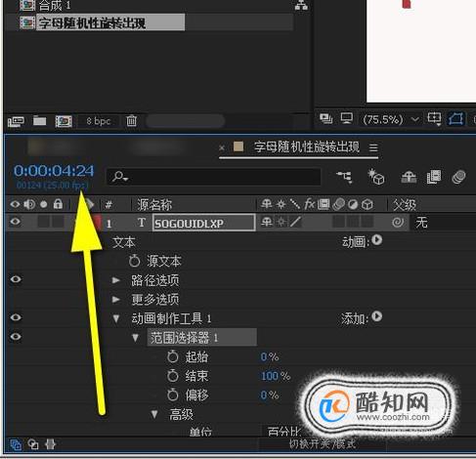Image resolution: width=476 pixels, height=459 pixels.
Task: Click the Interpret Footage icon in project panel
Action: [x=16, y=121]
